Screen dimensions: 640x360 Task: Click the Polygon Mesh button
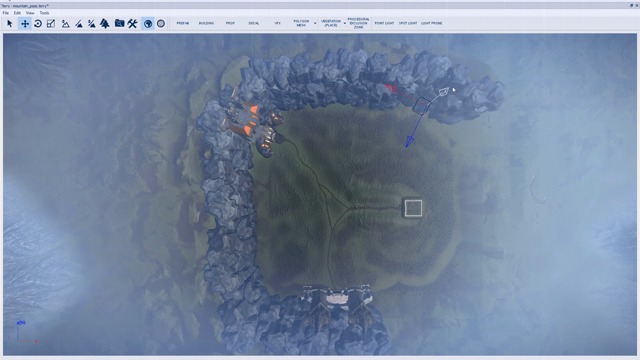(301, 23)
